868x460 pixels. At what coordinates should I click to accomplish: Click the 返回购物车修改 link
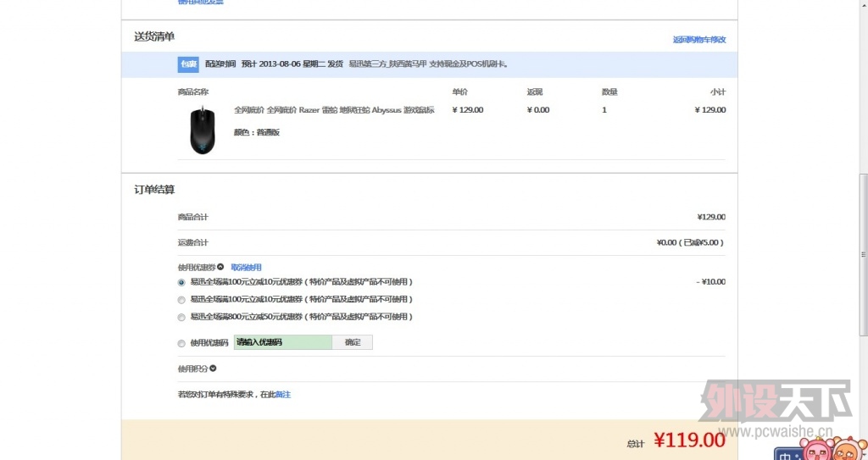click(x=699, y=40)
